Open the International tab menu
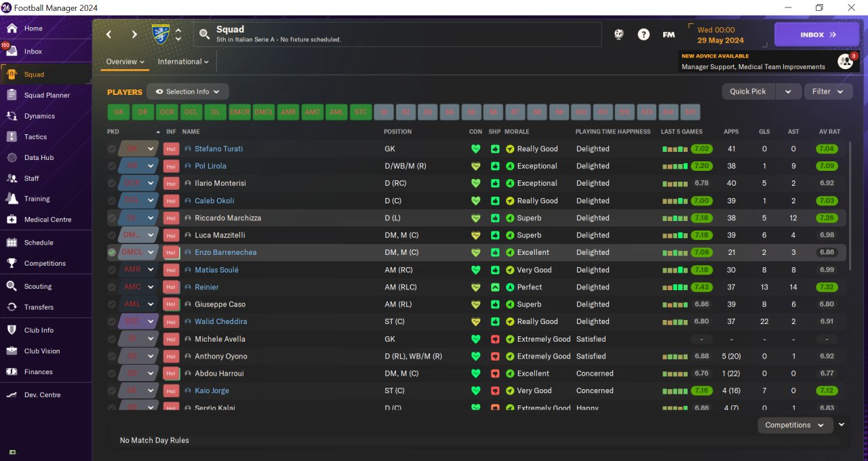This screenshot has height=461, width=868. (183, 62)
